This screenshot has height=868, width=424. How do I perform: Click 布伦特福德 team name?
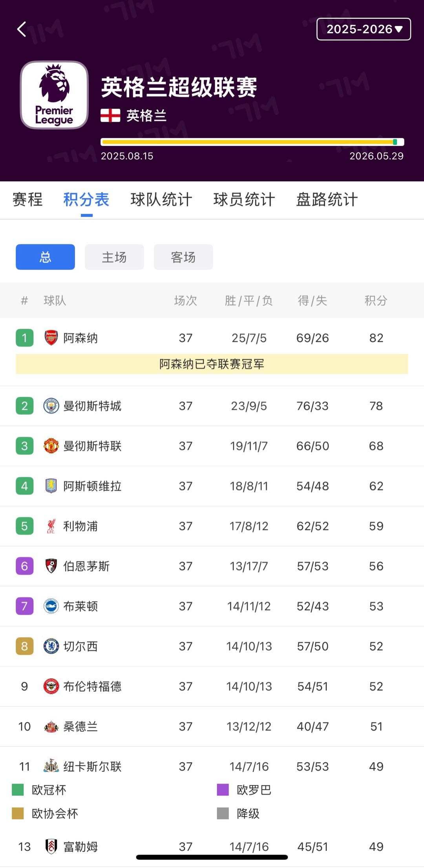pos(92,686)
